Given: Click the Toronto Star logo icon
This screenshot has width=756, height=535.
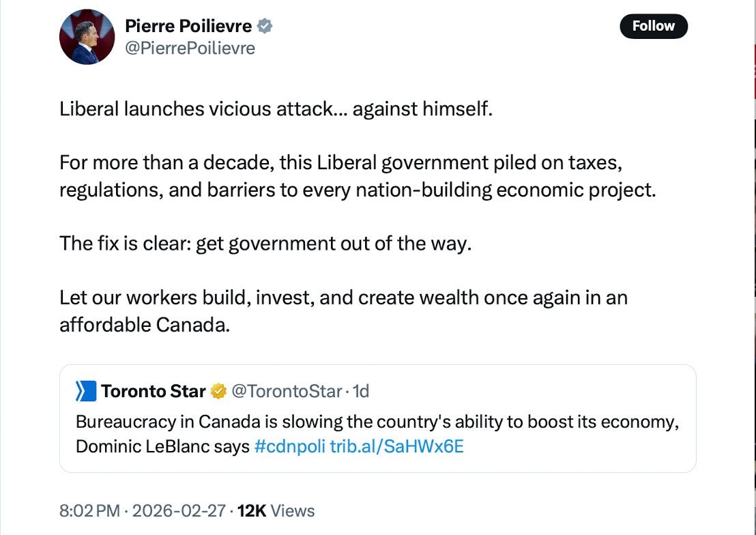Looking at the screenshot, I should click(x=86, y=391).
